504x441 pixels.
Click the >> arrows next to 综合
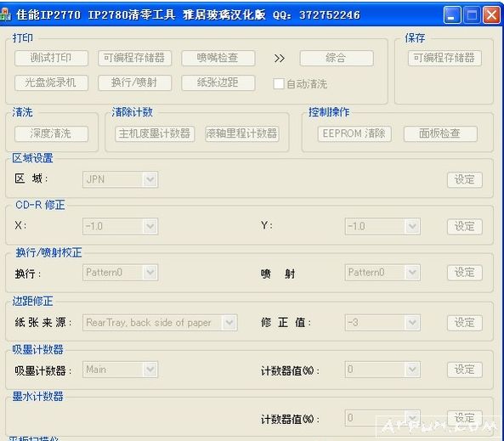[x=280, y=58]
